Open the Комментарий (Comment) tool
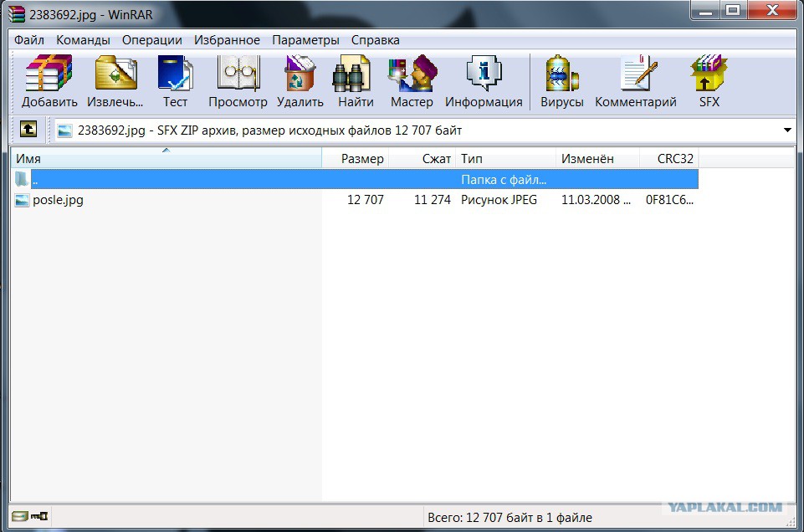804x532 pixels. [x=638, y=74]
